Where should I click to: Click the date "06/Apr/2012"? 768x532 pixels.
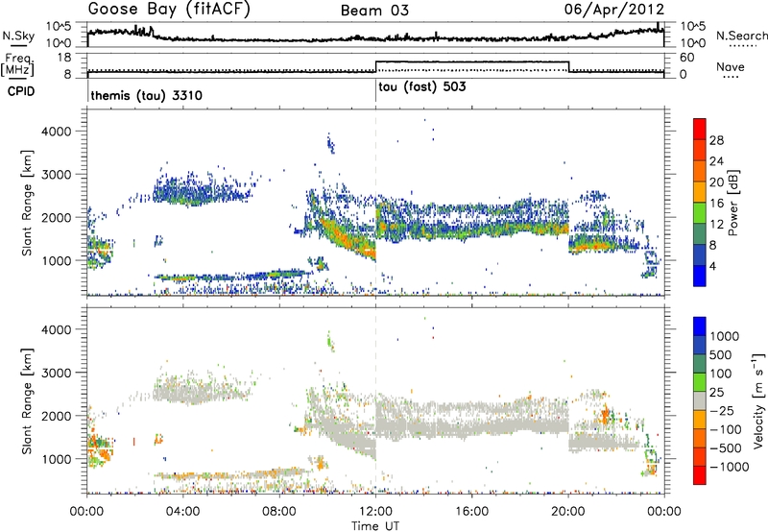[614, 10]
